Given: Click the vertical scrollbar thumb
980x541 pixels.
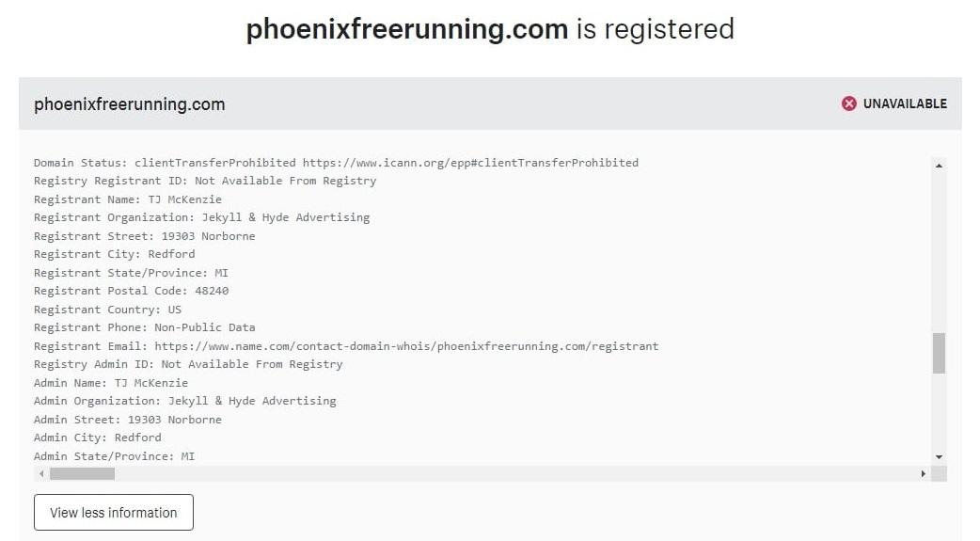Looking at the screenshot, I should (x=939, y=353).
